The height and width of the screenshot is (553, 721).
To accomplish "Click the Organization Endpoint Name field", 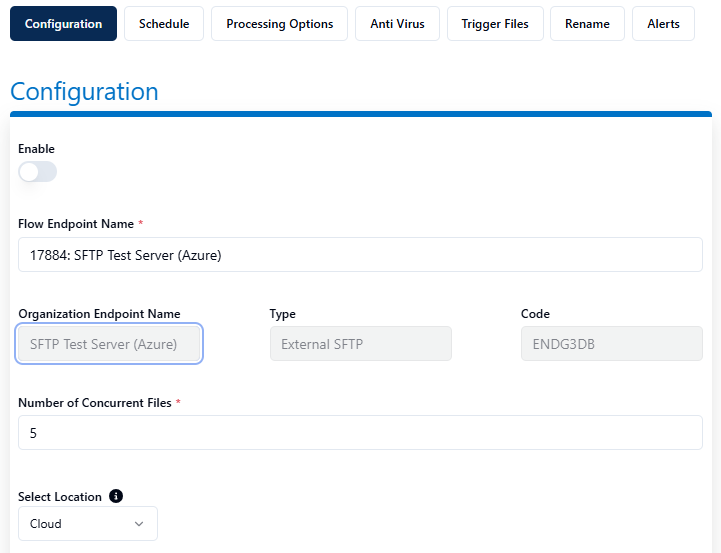I will 110,344.
